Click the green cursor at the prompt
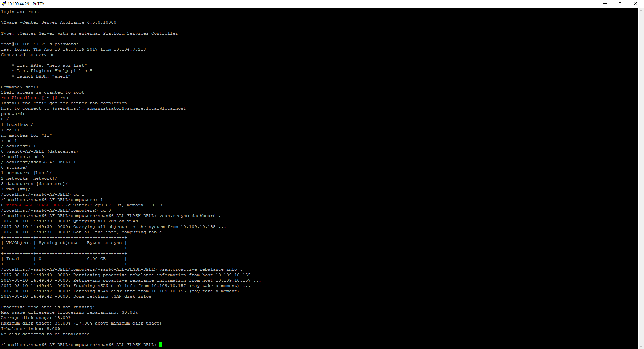This screenshot has width=644, height=349. pyautogui.click(x=161, y=345)
